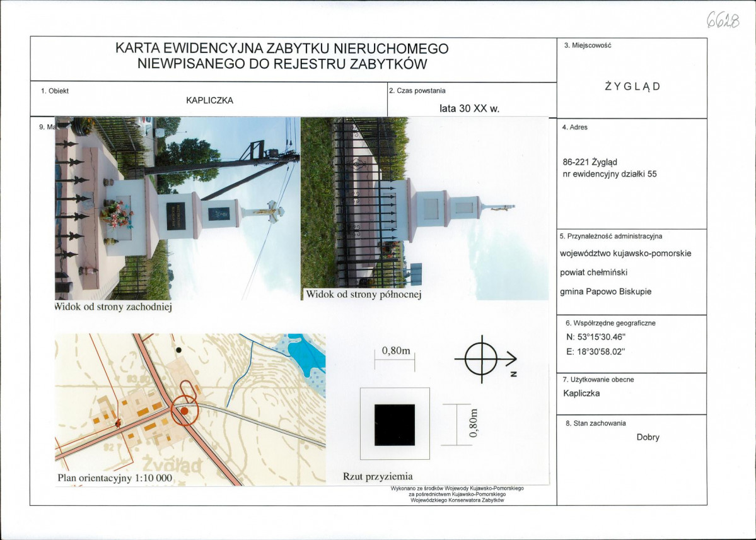Click the handwritten number 6628
Image resolution: width=756 pixels, height=540 pixels.
click(723, 20)
